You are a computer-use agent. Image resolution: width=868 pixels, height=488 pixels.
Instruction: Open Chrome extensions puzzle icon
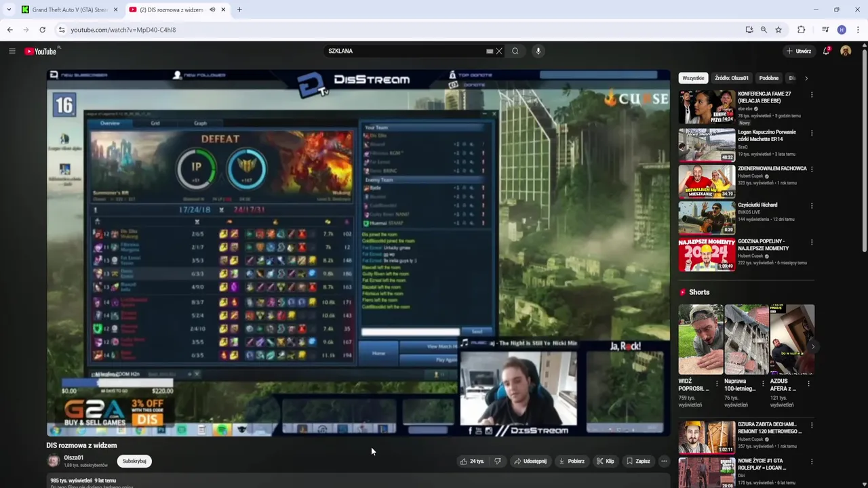pyautogui.click(x=801, y=30)
